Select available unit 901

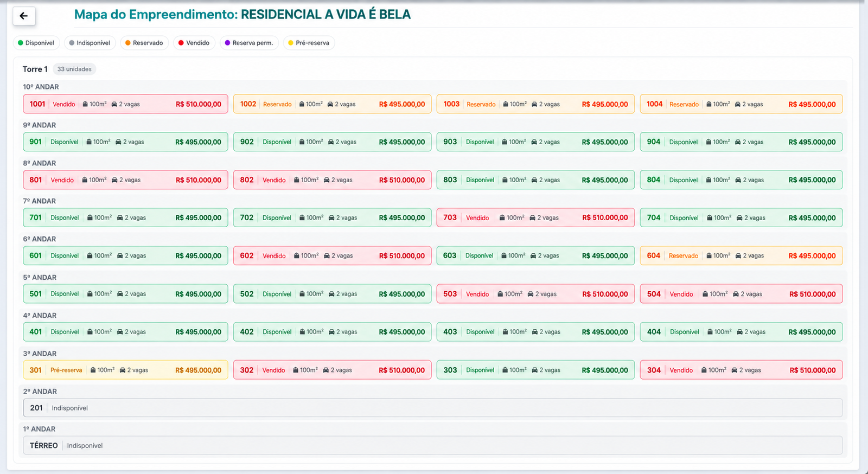pyautogui.click(x=125, y=142)
